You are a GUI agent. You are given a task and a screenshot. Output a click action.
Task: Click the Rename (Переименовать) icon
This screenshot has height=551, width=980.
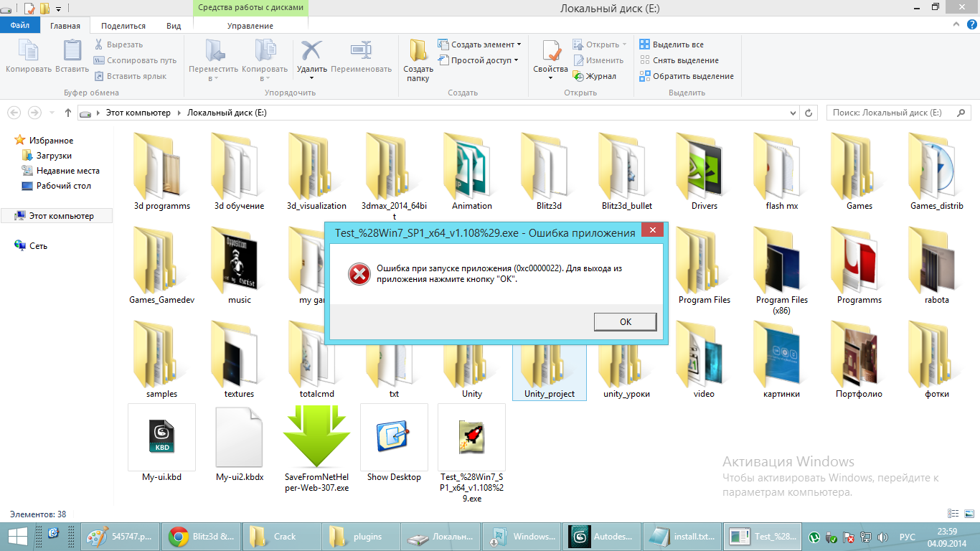pos(361,52)
